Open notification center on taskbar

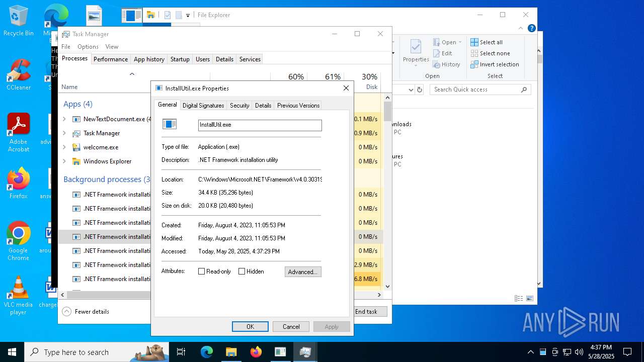[x=627, y=352]
